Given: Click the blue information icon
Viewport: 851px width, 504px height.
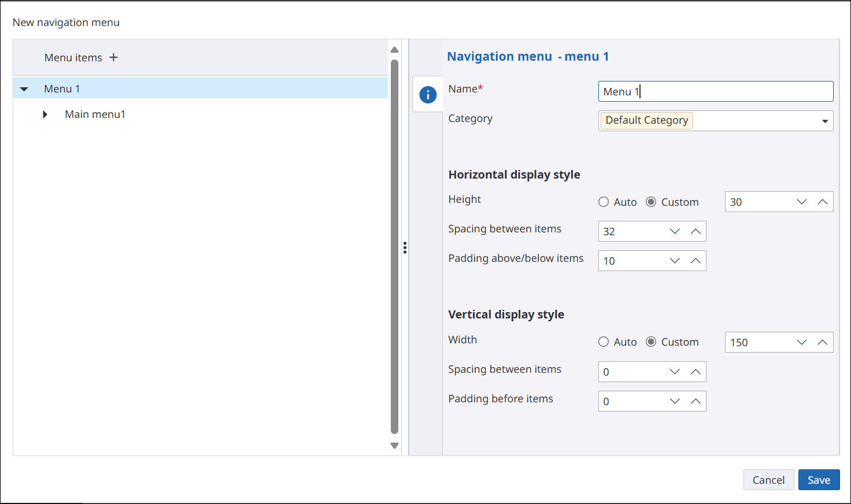Looking at the screenshot, I should pyautogui.click(x=428, y=95).
